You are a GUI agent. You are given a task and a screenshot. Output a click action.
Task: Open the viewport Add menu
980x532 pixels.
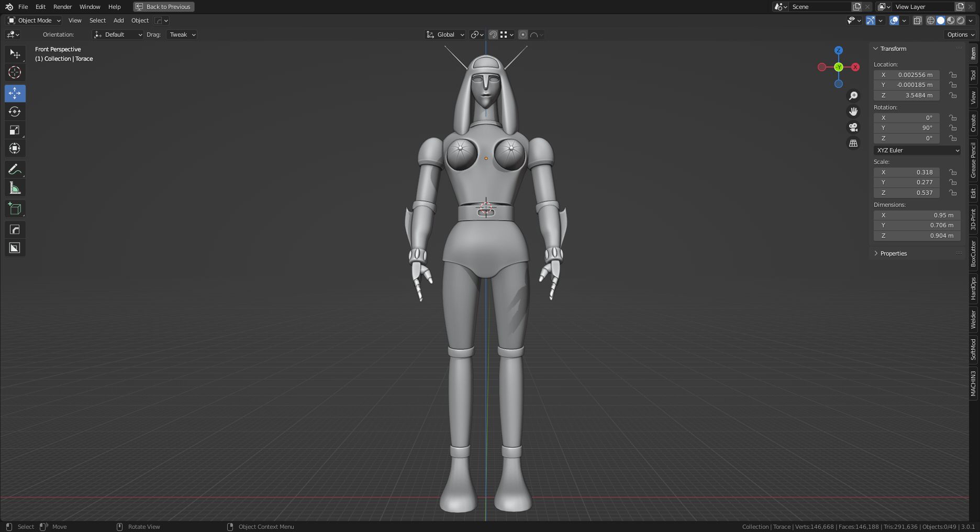(119, 20)
